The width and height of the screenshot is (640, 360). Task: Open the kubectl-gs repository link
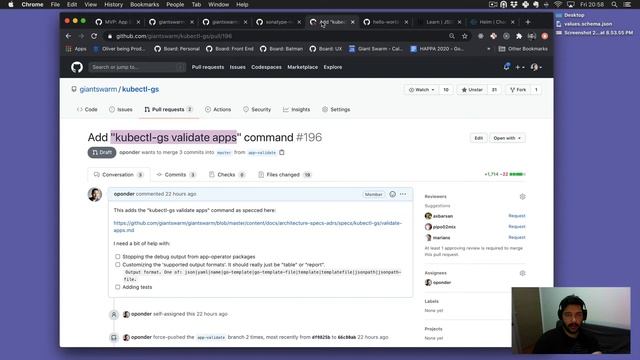coord(140,89)
